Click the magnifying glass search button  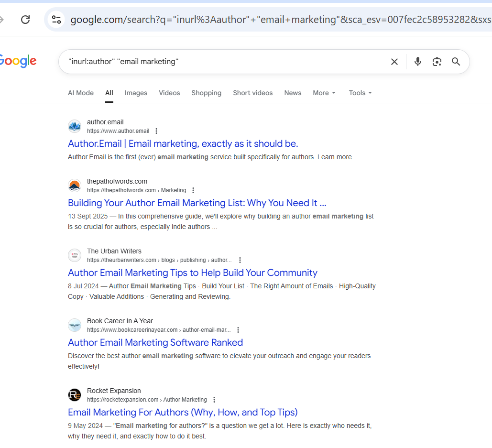pyautogui.click(x=456, y=62)
